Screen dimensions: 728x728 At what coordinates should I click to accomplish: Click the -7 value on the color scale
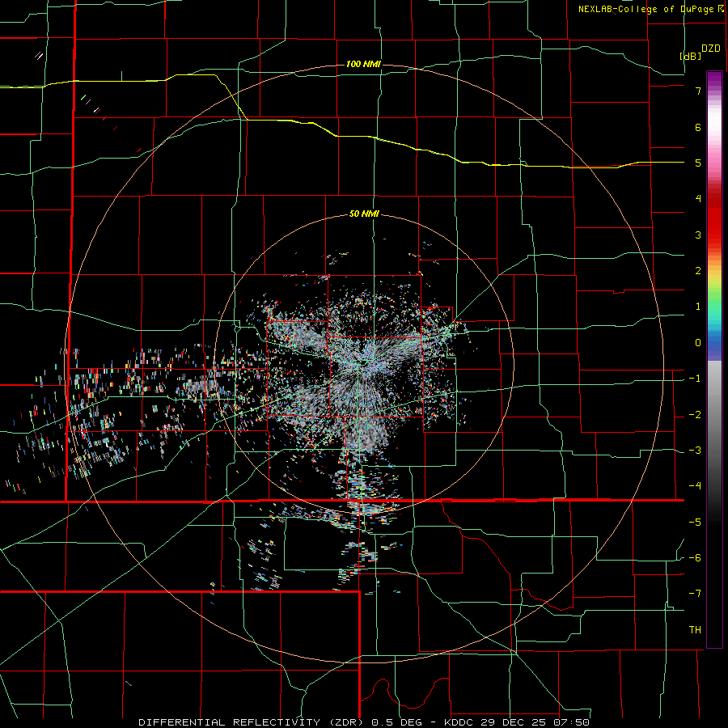coord(695,594)
